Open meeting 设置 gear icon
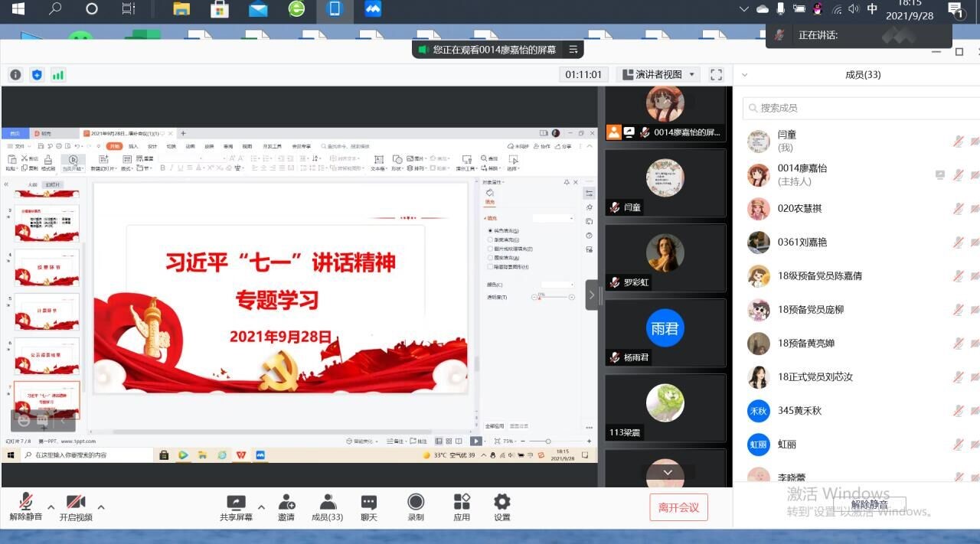This screenshot has height=544, width=980. [x=502, y=503]
